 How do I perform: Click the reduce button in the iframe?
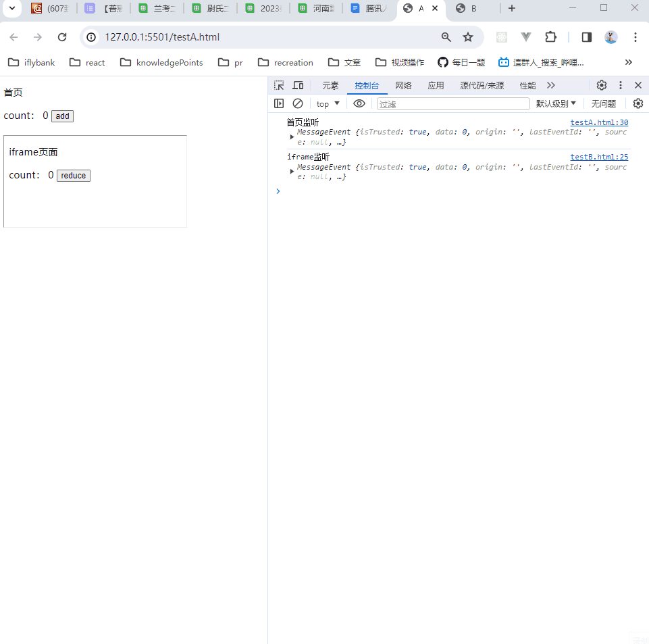(73, 175)
